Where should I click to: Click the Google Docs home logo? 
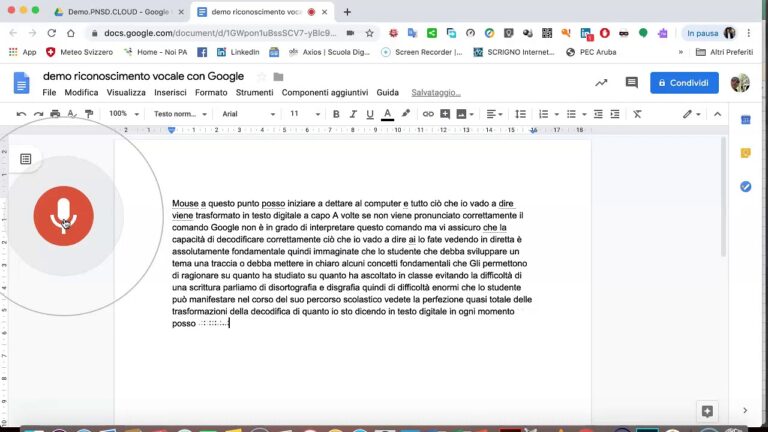(x=21, y=83)
